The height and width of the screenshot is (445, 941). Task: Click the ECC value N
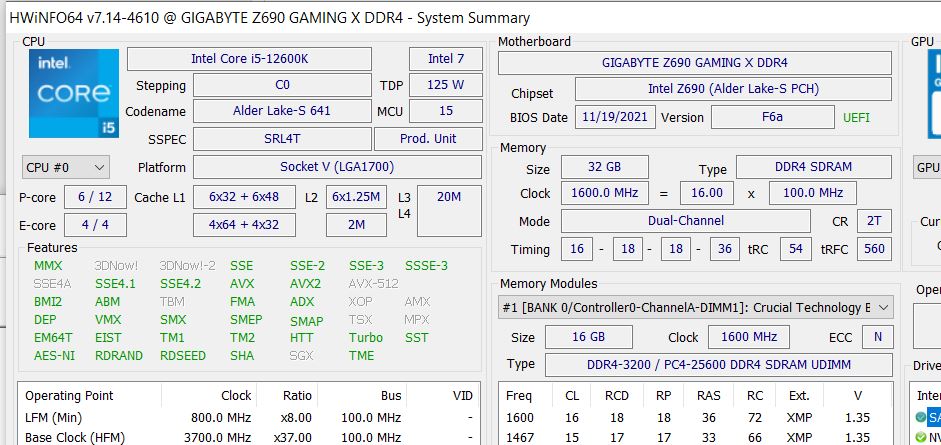point(877,337)
